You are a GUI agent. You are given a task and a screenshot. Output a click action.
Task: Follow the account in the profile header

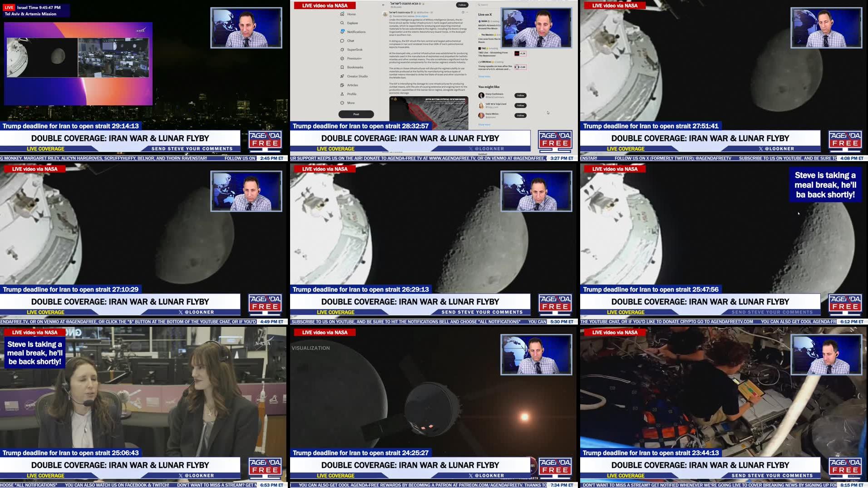pos(462,5)
